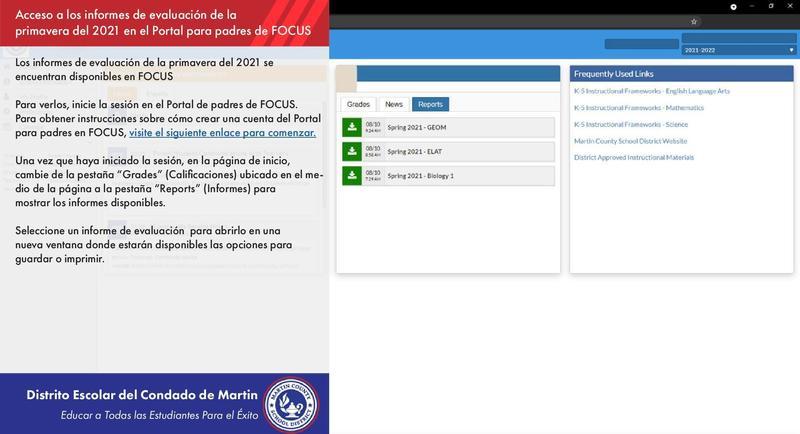Switch to the Grades tab
The width and height of the screenshot is (800, 434).
(x=358, y=104)
